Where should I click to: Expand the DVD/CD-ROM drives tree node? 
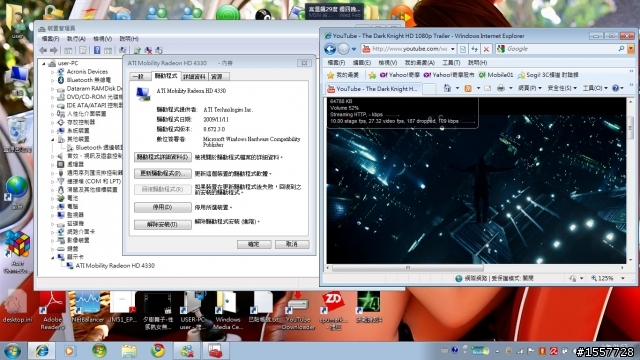[x=52, y=97]
